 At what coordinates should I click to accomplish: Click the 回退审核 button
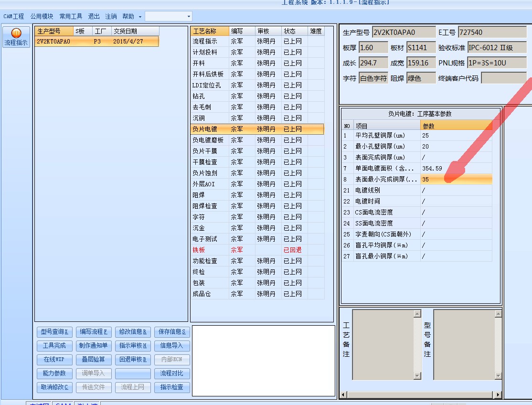pos(133,360)
